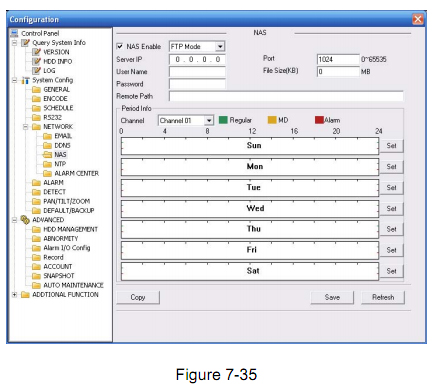The image size is (437, 390).
Task: Open the Channel 01 dropdown
Action: [x=209, y=120]
